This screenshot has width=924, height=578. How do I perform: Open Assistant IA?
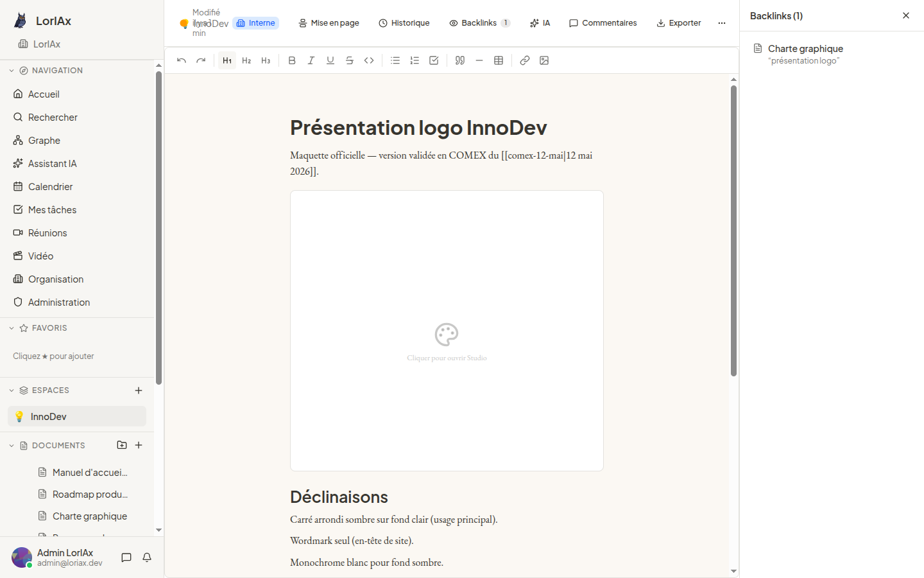(77, 164)
